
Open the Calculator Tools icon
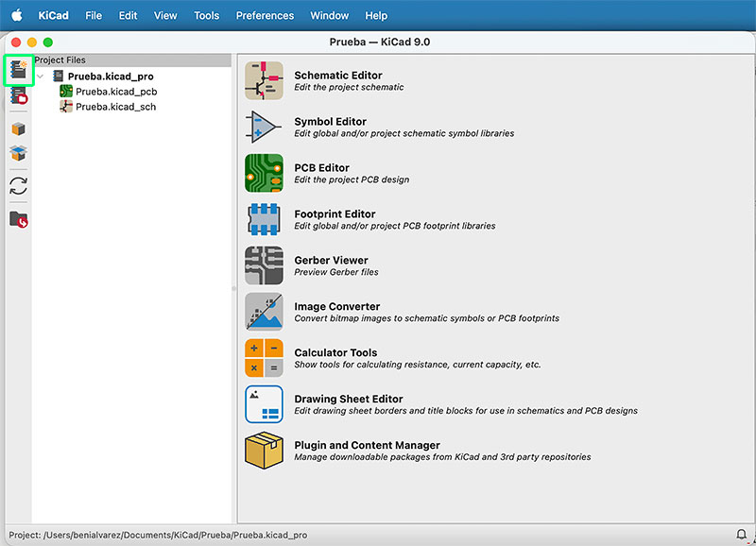pos(264,358)
